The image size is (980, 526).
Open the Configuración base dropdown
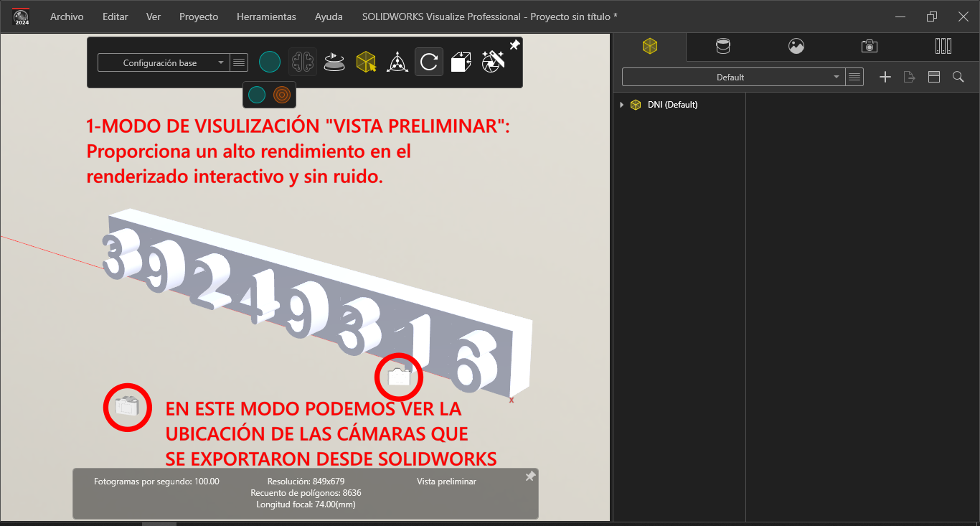click(x=163, y=63)
